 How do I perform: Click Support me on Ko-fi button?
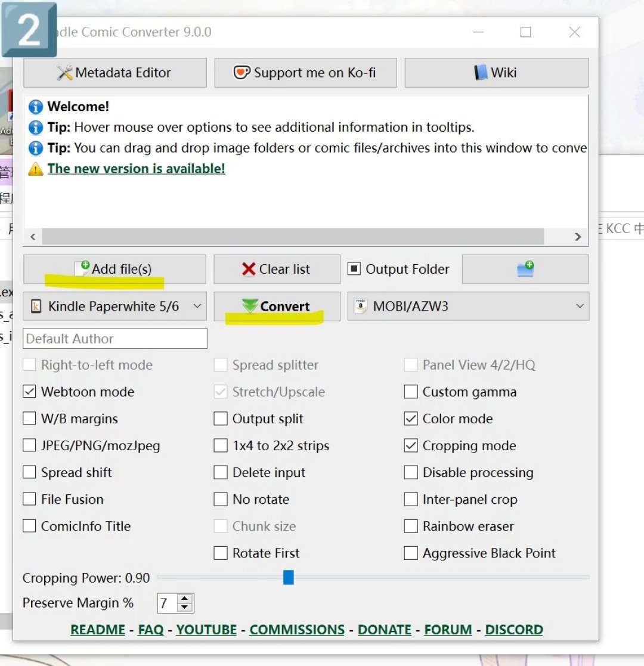click(305, 73)
